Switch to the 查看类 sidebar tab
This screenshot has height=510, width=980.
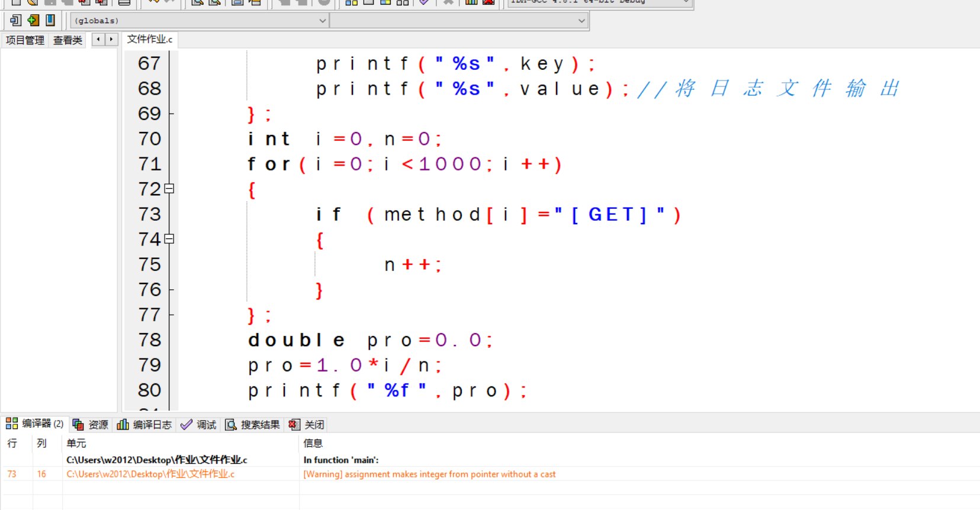68,40
